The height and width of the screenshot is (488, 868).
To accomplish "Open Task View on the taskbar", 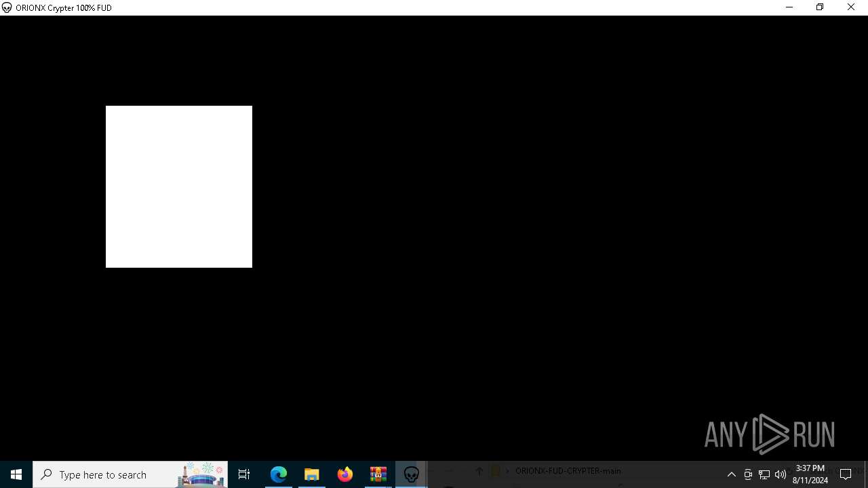I will click(244, 474).
